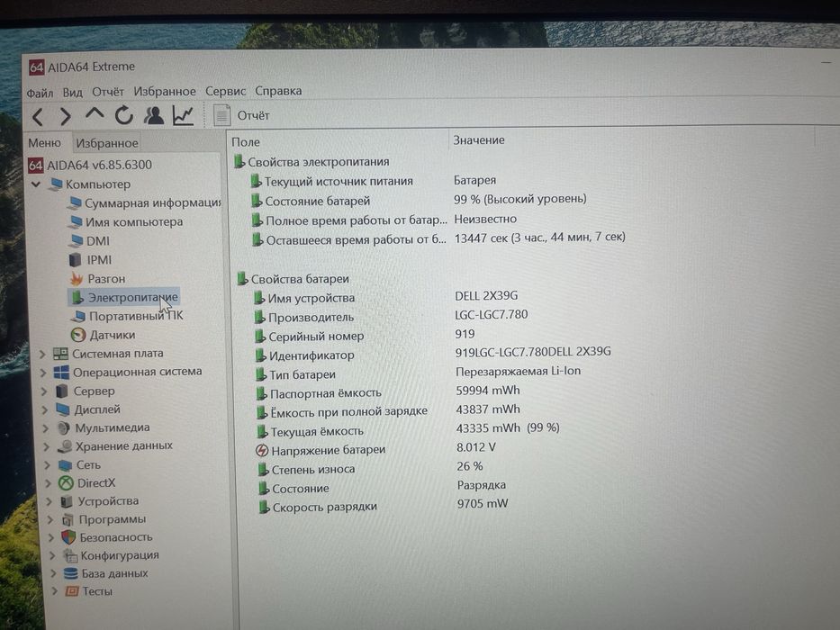840x630 pixels.
Task: Open the Справка menu
Action: pos(278,91)
